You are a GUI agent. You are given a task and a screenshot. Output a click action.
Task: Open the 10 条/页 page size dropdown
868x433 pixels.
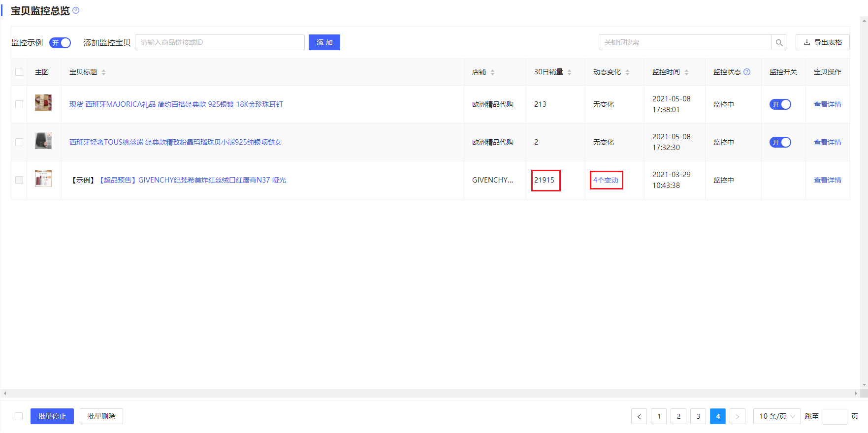pyautogui.click(x=776, y=416)
